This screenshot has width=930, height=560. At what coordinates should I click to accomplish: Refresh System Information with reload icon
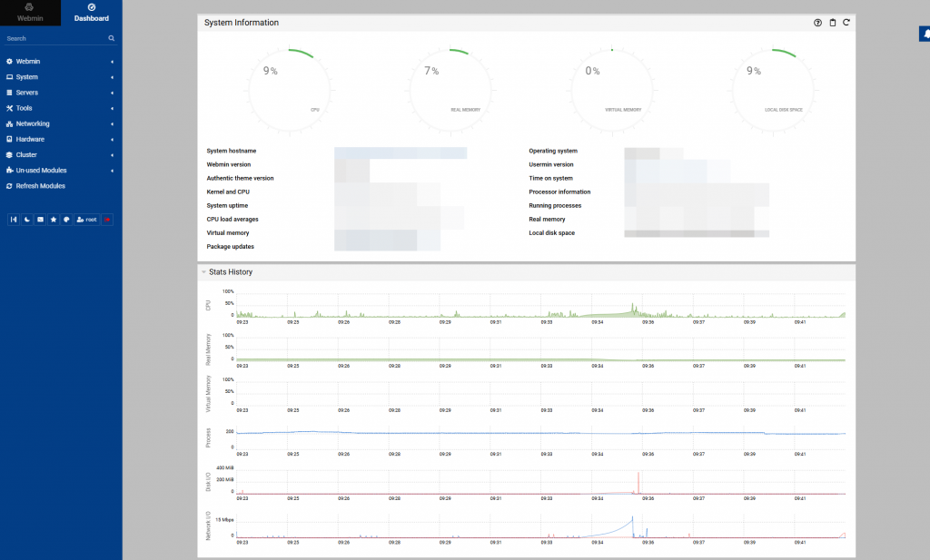pos(846,23)
